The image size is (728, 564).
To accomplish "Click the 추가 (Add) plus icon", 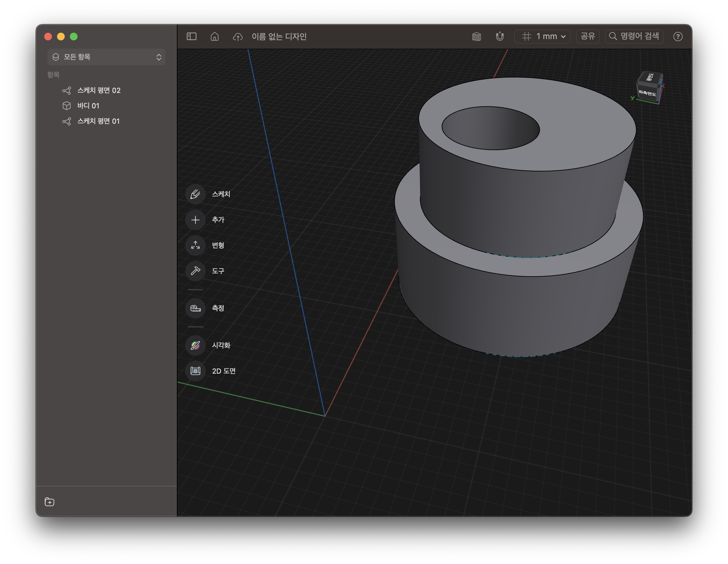I will pos(195,220).
